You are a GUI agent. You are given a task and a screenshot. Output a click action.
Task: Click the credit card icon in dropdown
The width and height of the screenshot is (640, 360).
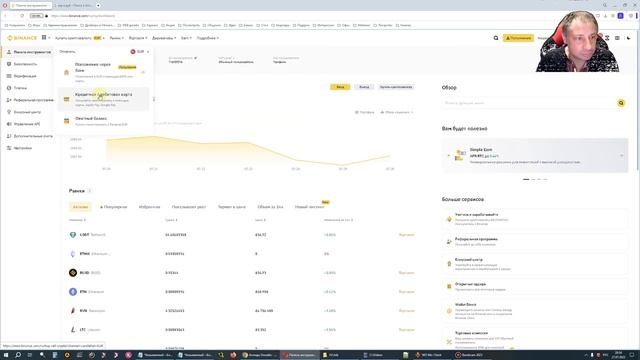[67, 99]
